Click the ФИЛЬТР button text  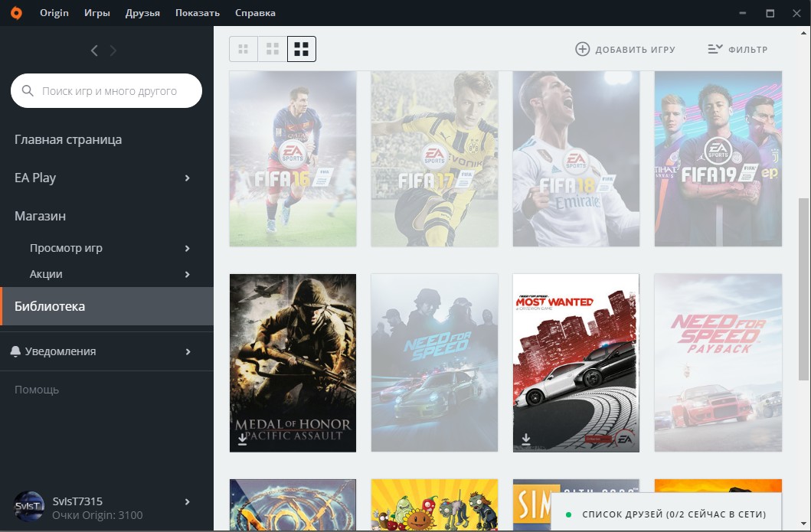coord(748,50)
